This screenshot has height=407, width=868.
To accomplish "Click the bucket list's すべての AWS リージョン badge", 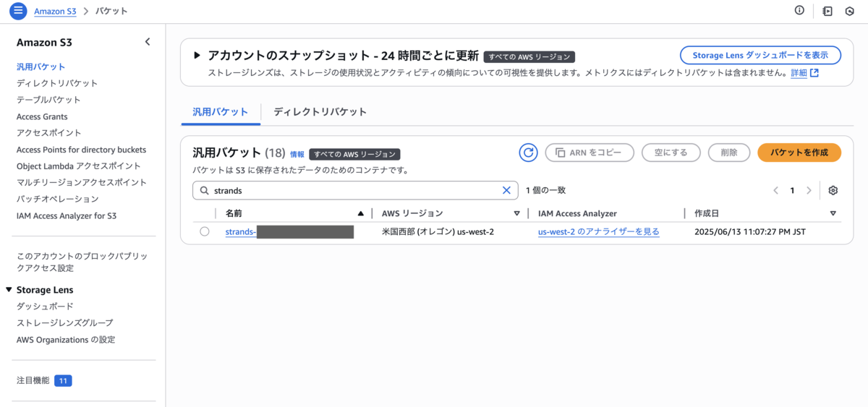I will click(354, 154).
